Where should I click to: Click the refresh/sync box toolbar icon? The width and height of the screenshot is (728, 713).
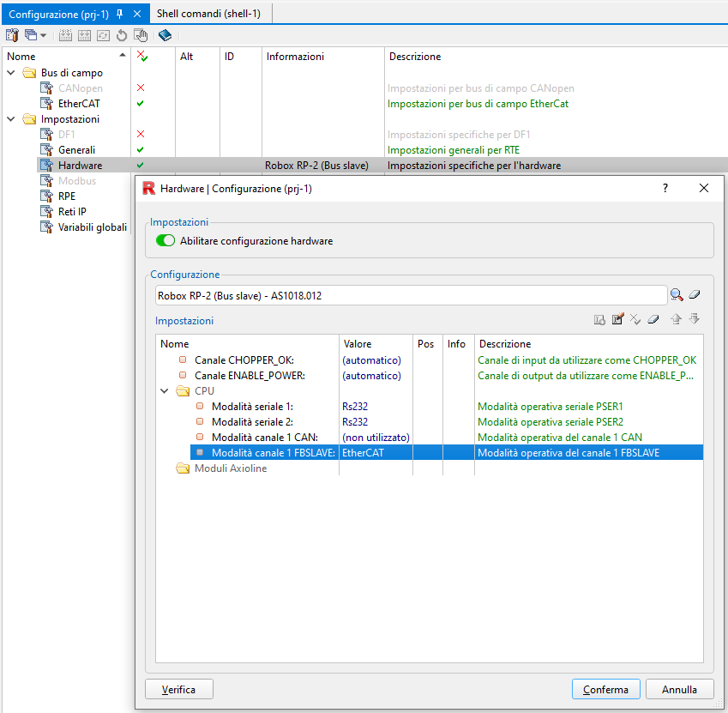pos(103,35)
